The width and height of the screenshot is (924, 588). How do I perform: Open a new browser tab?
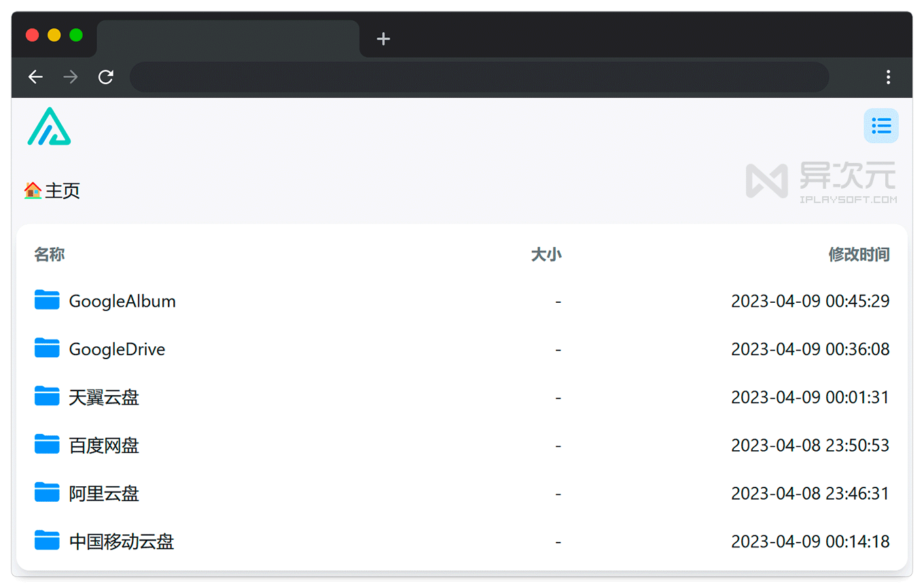click(383, 39)
